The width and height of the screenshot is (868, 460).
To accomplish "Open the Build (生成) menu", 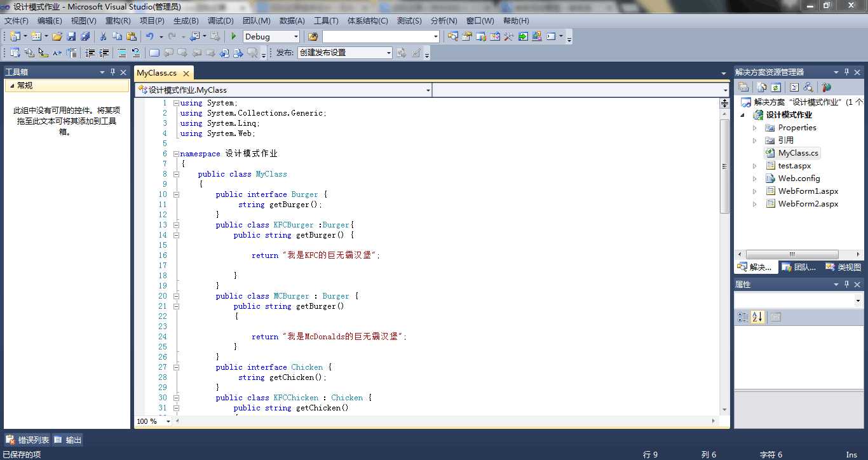I will coord(186,21).
